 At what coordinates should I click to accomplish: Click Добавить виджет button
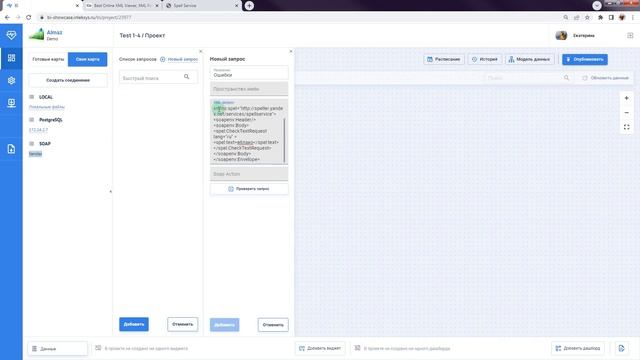320,348
